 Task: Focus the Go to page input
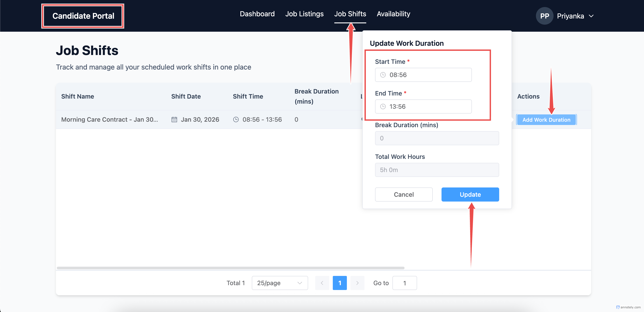pos(404,283)
